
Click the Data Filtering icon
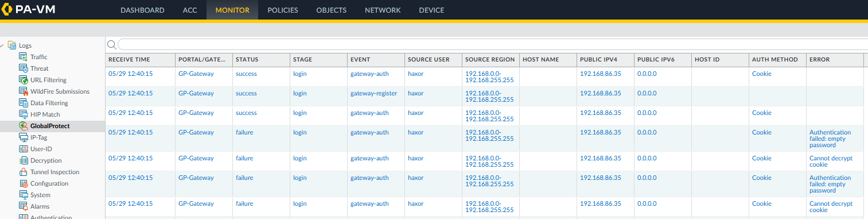point(24,103)
